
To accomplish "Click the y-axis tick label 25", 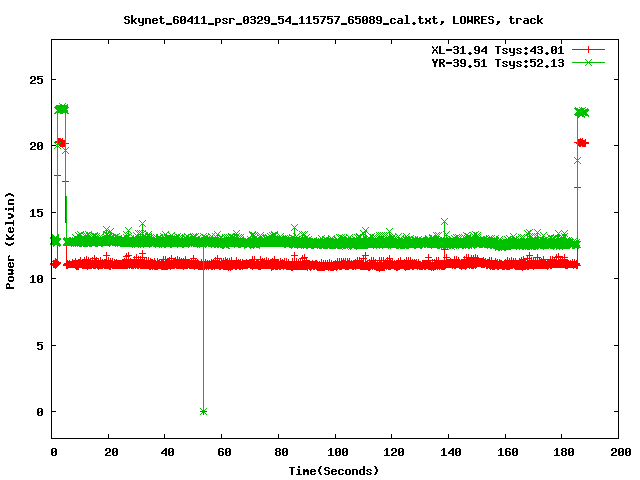I will [x=36, y=80].
